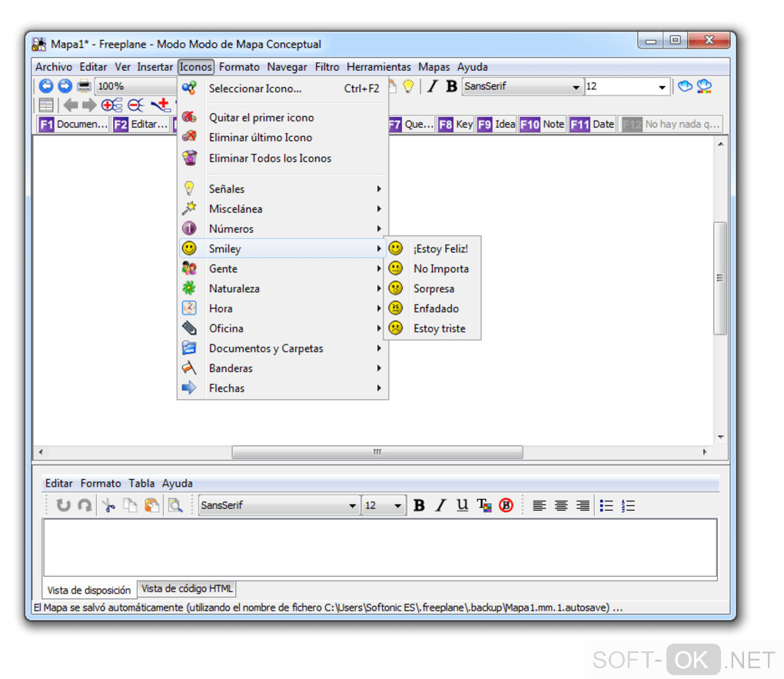The height and width of the screenshot is (679, 784).
Task: Expand the Miscelánea submenu
Action: (x=283, y=208)
